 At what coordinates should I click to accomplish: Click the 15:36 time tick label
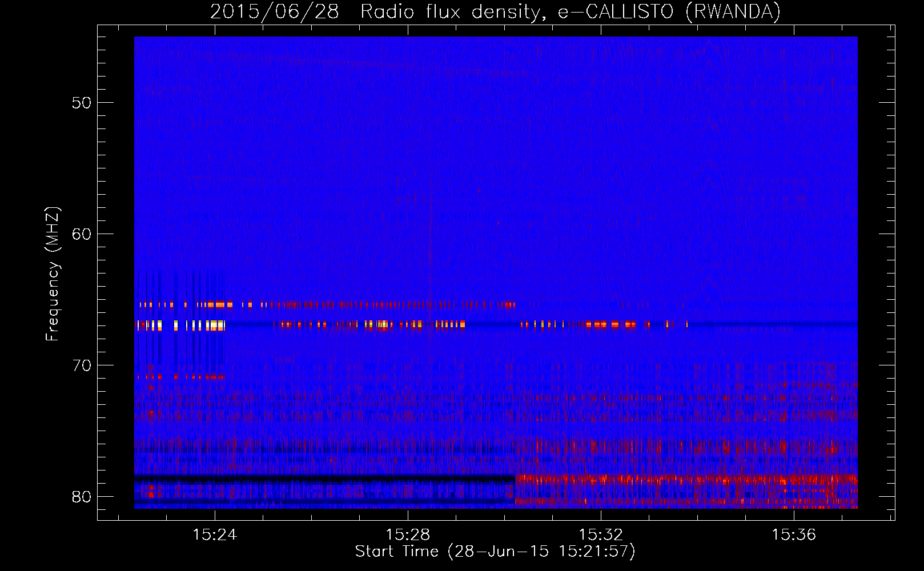(x=794, y=535)
